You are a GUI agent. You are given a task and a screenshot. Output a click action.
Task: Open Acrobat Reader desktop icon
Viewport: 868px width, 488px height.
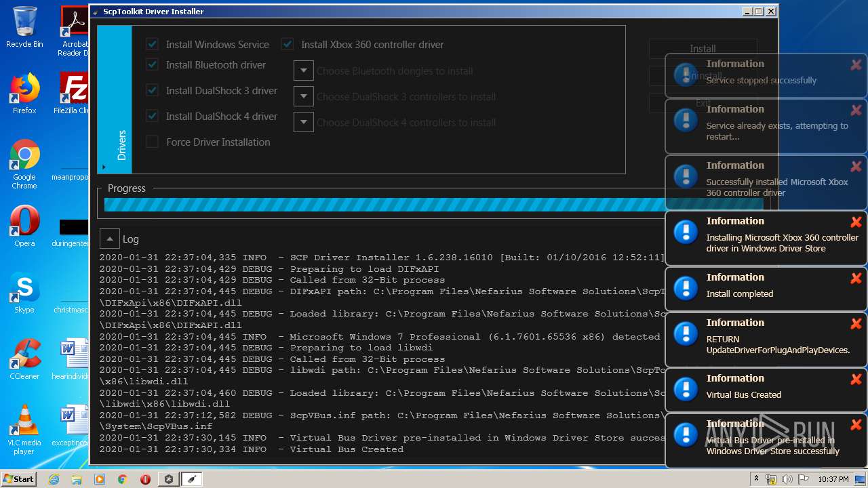(74, 31)
